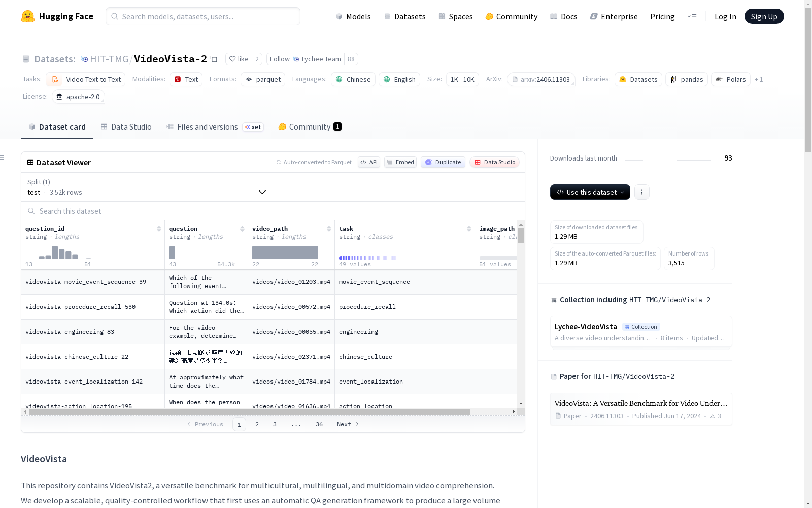Go to page 3 of the dataset
Screen dimensions: 812x508
pyautogui.click(x=275, y=424)
